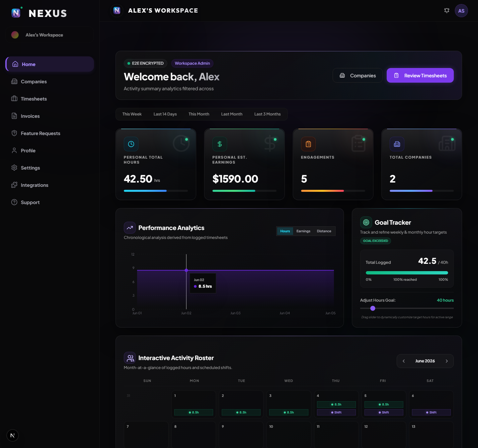Click the 8.5h entry on June 1
Screen dimensions: 478x448
coord(194,412)
